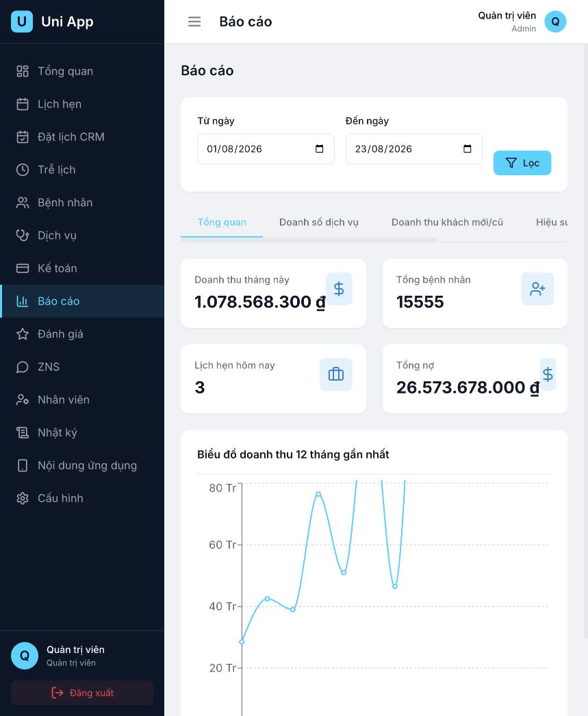
Task: Open the ZNS chat bubble icon
Action: coord(23,367)
